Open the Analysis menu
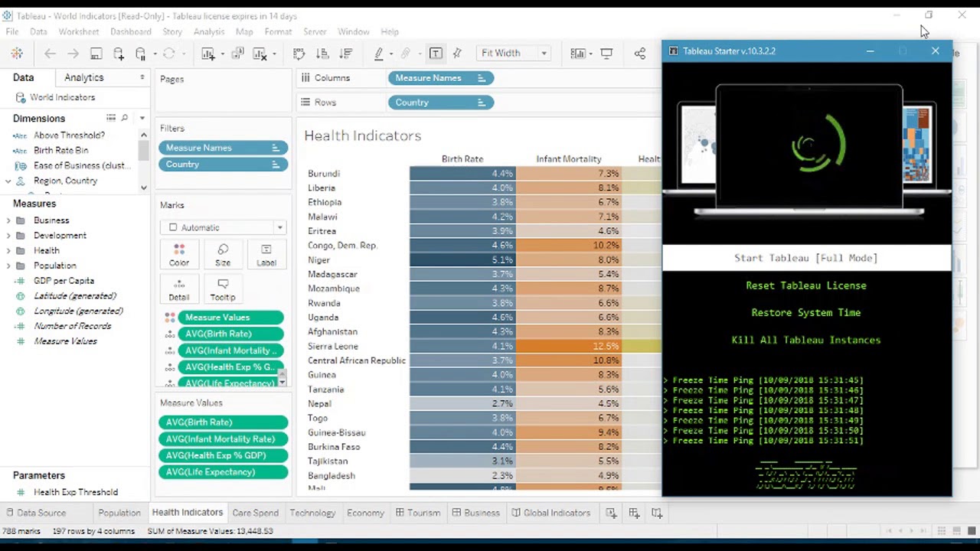Screen dimensions: 980x551 (x=209, y=31)
